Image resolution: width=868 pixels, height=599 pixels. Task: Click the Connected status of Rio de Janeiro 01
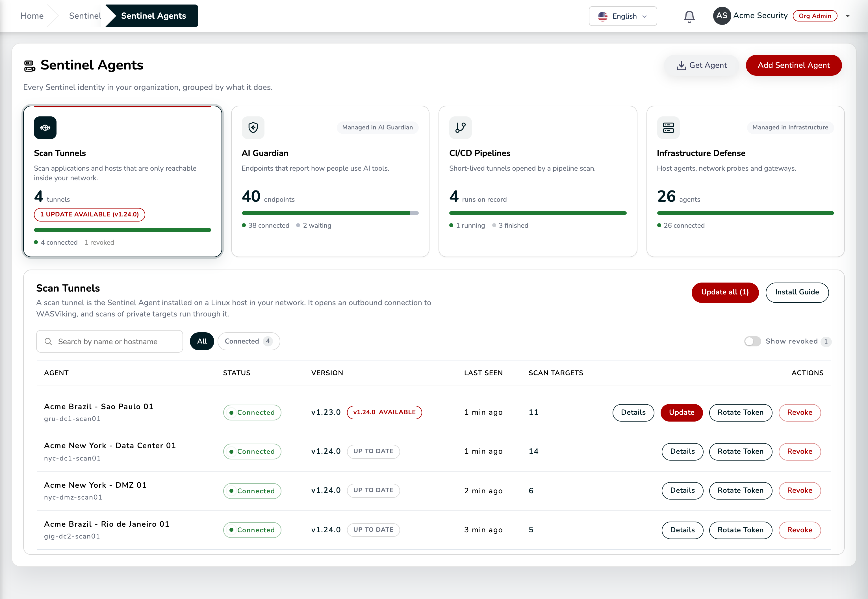pyautogui.click(x=252, y=530)
